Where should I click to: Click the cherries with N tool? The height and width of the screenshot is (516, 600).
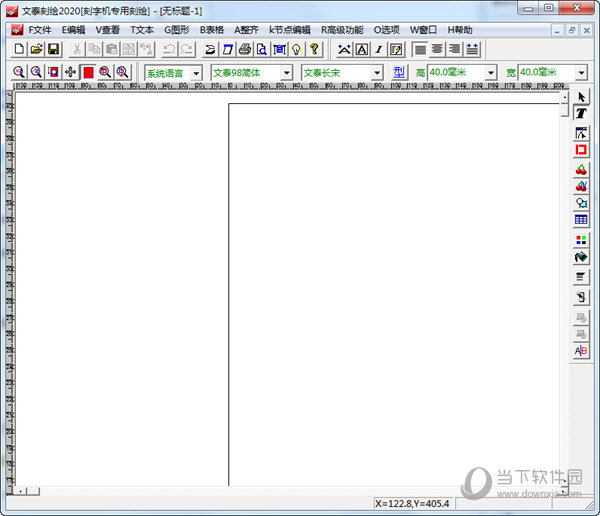(x=581, y=186)
